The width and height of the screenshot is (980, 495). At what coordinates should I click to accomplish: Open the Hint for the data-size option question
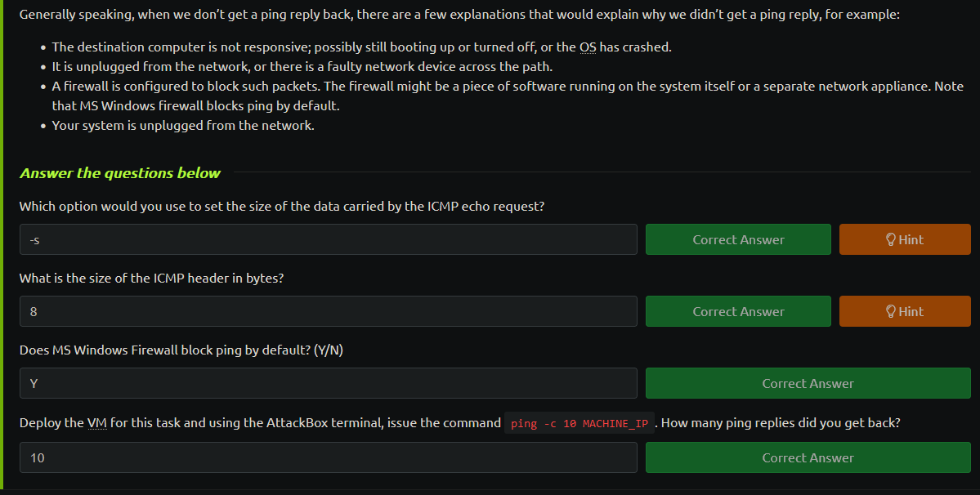pos(905,239)
